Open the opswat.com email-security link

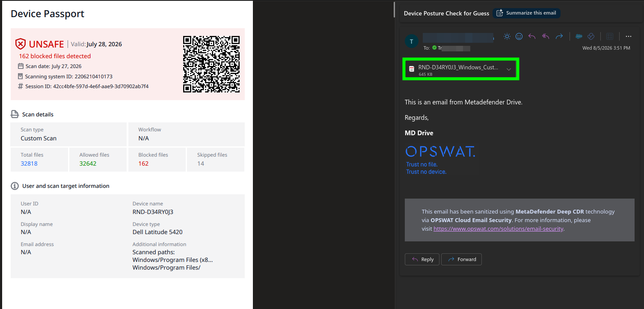click(499, 229)
